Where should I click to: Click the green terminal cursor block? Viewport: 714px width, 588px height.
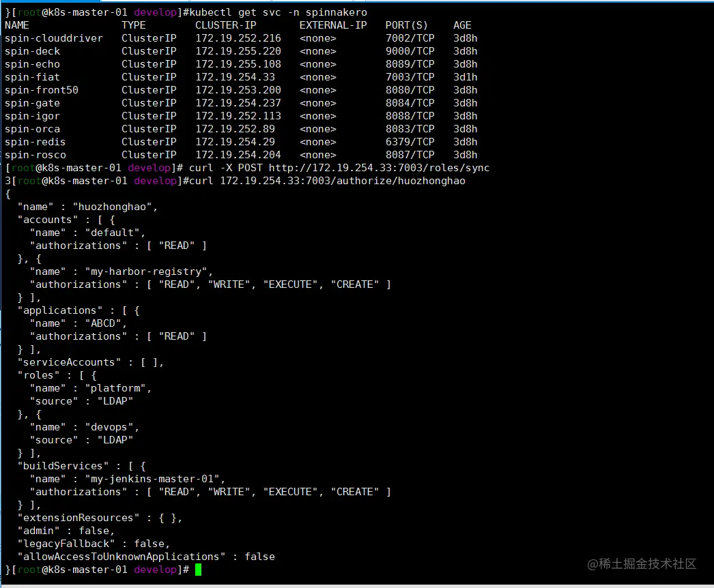coord(198,570)
